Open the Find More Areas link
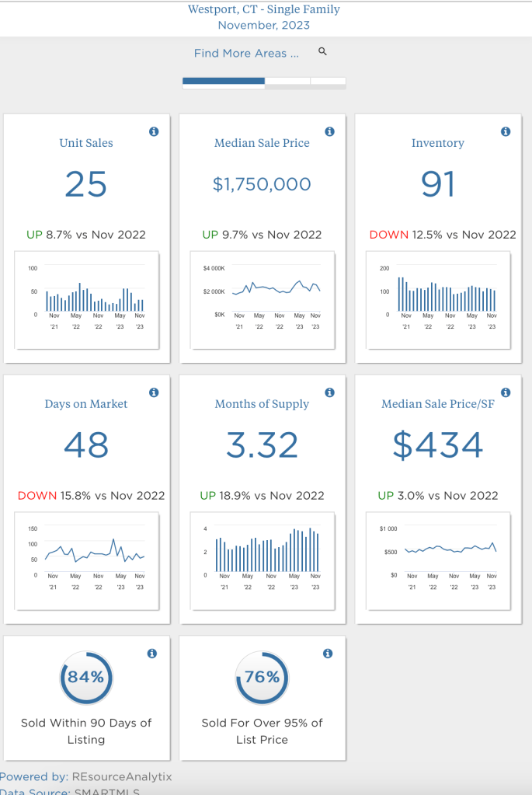 point(246,54)
